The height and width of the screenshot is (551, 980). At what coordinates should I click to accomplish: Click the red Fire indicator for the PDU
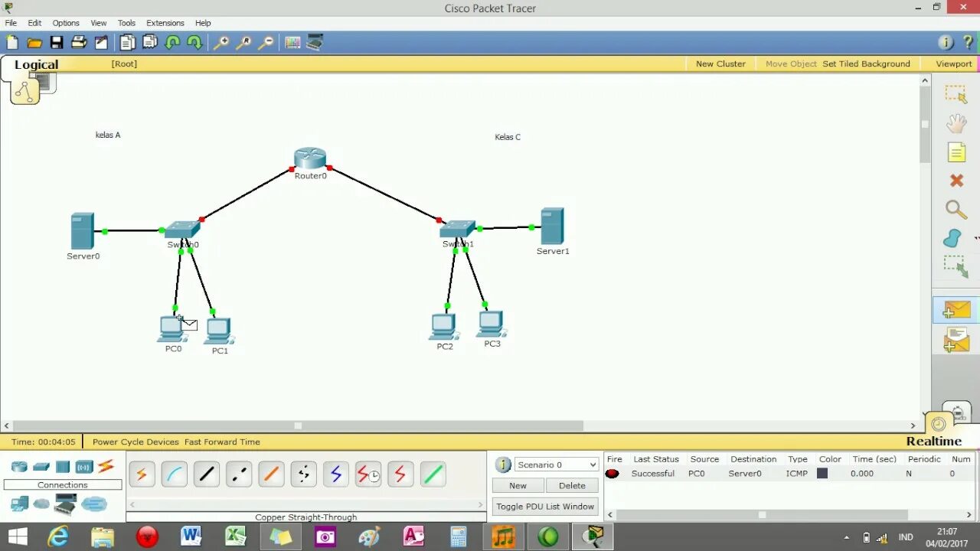(x=612, y=474)
